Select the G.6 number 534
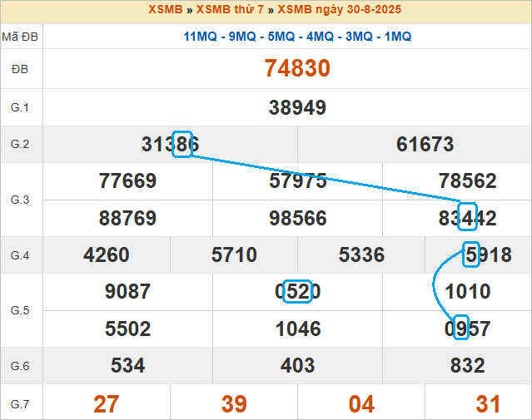This screenshot has width=532, height=420. click(x=127, y=365)
